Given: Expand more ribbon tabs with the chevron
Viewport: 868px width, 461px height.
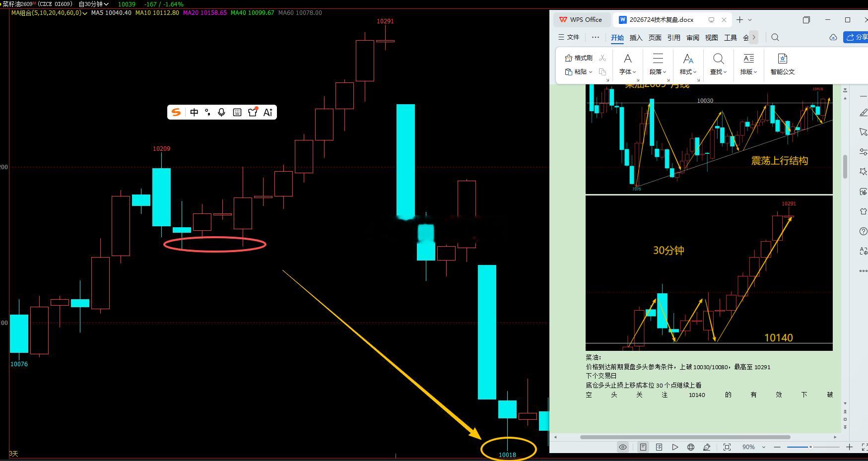Looking at the screenshot, I should tap(754, 37).
